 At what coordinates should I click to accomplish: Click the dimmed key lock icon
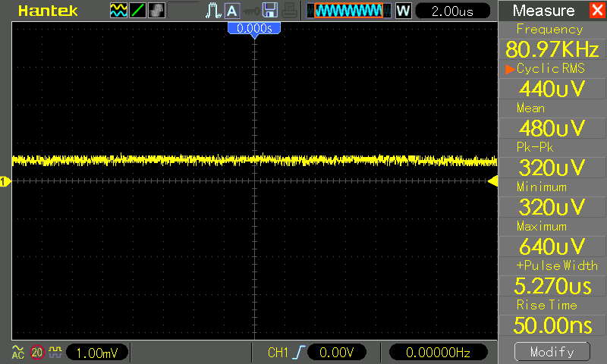click(x=251, y=11)
